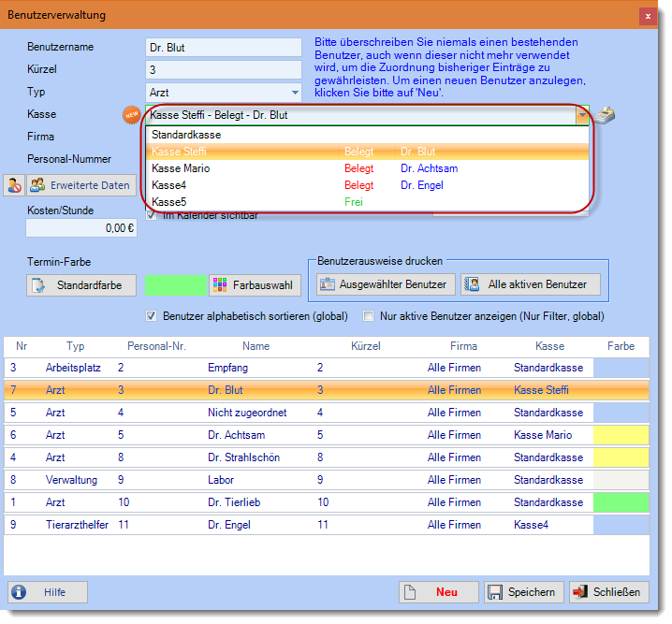Select Kasse5 from the dropdown list
This screenshot has height=624, width=672.
(x=168, y=201)
